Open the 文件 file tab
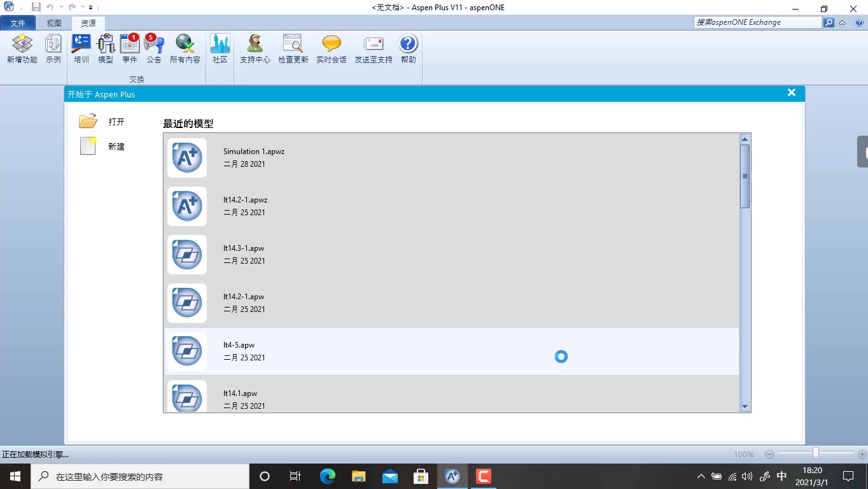This screenshot has height=489, width=868. tap(18, 23)
